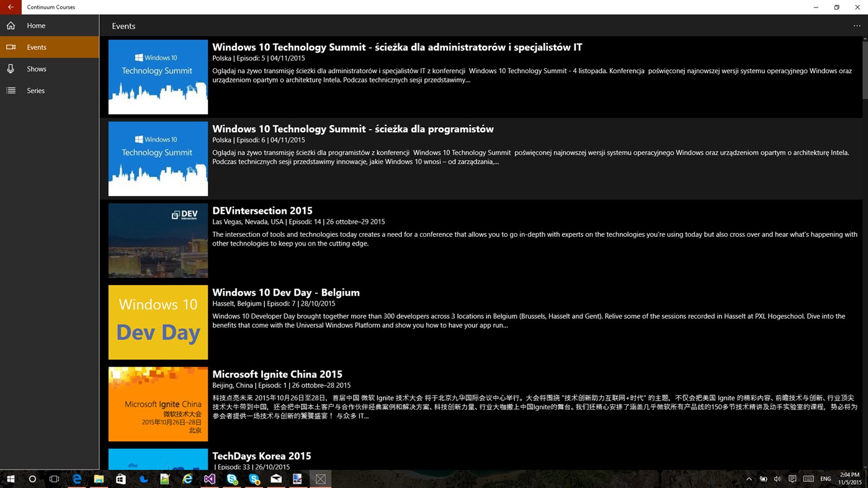Viewport: 868px width, 488px height.
Task: Open the three-dot more options menu
Action: (x=857, y=26)
